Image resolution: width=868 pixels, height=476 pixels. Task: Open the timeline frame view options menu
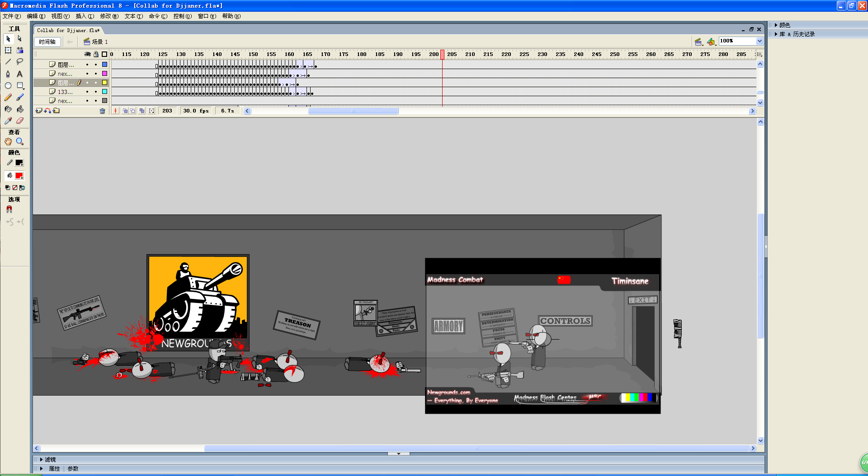[x=759, y=54]
